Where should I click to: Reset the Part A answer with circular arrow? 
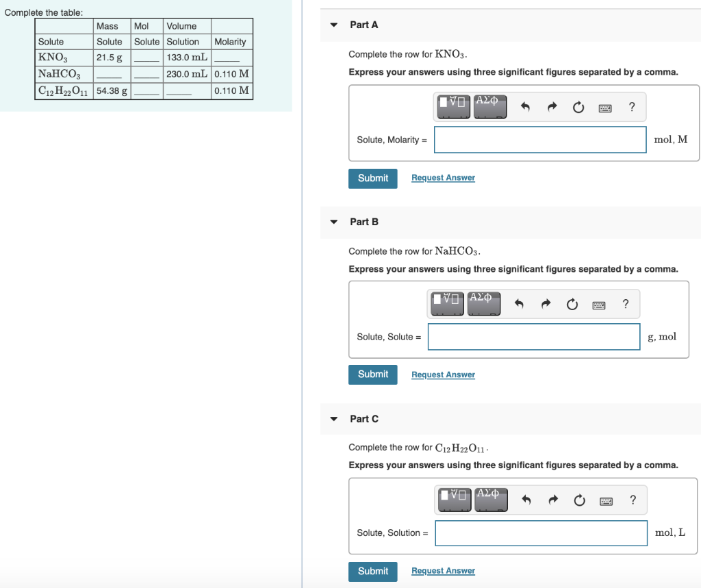[x=578, y=107]
